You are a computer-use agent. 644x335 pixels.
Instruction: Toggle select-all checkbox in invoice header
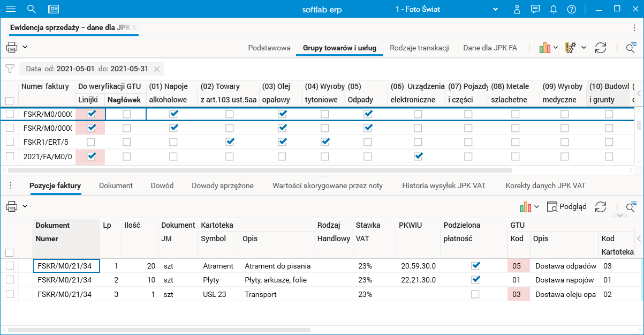[10, 100]
